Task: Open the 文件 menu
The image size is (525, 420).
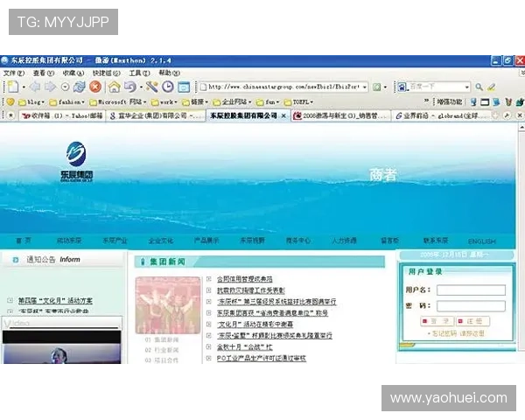Action: pos(14,73)
